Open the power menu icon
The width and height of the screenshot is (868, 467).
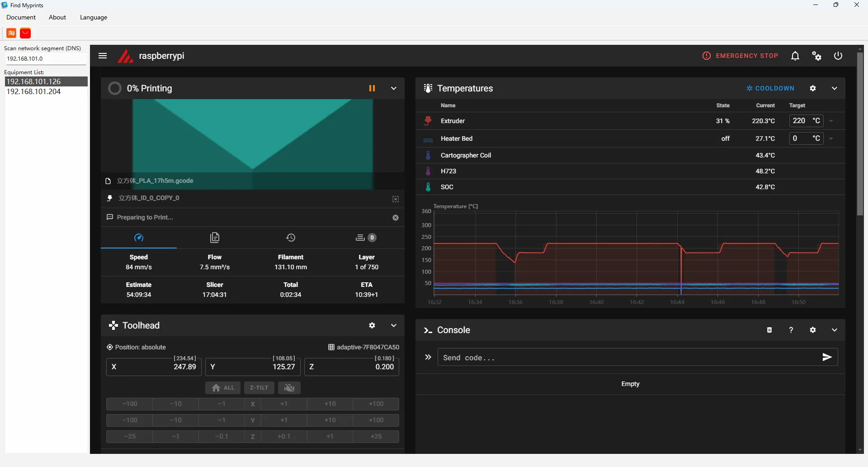click(838, 56)
